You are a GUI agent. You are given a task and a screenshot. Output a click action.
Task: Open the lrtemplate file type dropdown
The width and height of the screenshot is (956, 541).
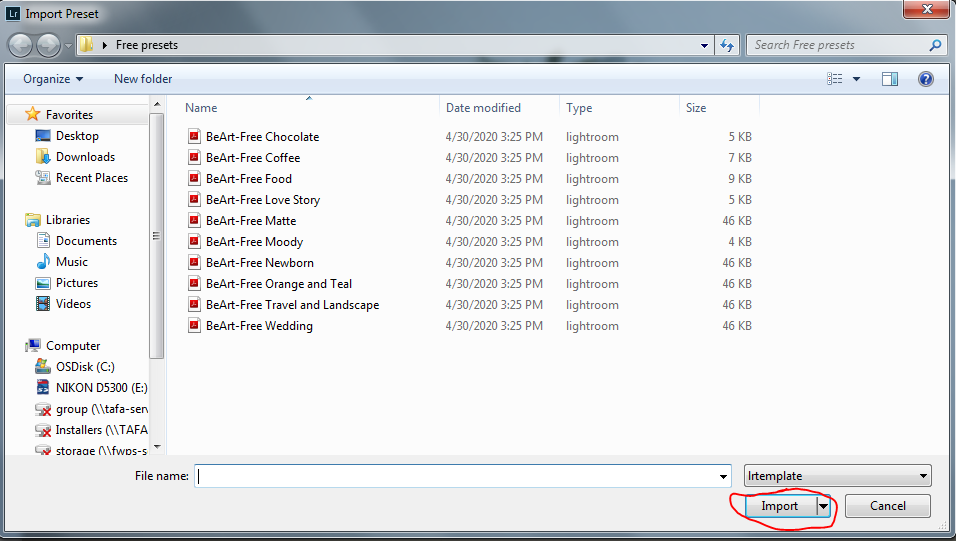(x=838, y=476)
